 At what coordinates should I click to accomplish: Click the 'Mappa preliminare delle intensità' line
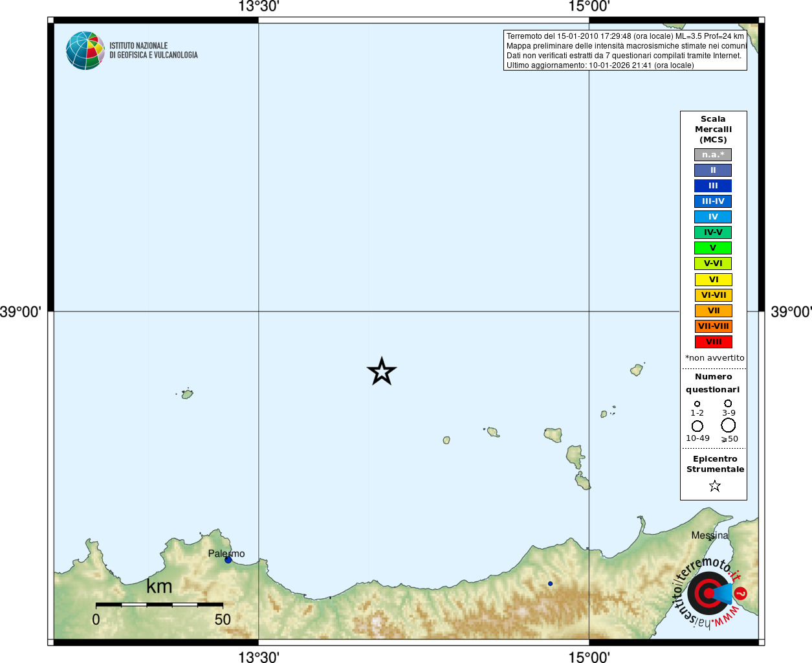coord(626,46)
